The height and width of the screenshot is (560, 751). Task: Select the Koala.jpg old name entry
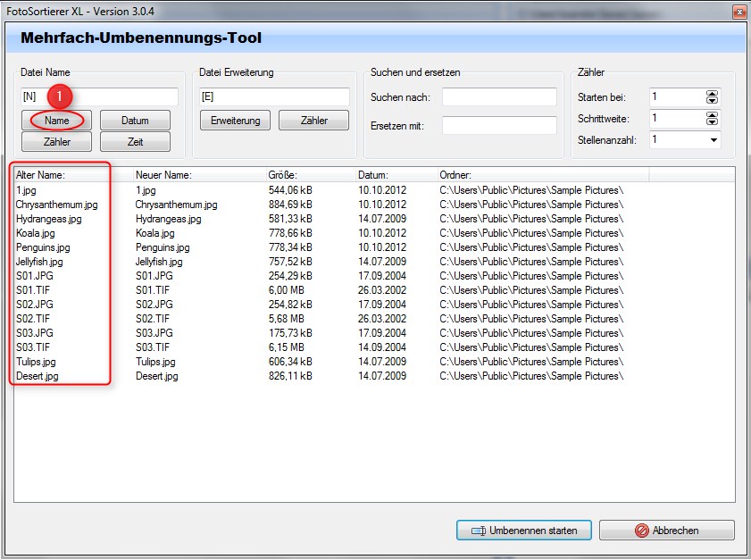pyautogui.click(x=36, y=233)
